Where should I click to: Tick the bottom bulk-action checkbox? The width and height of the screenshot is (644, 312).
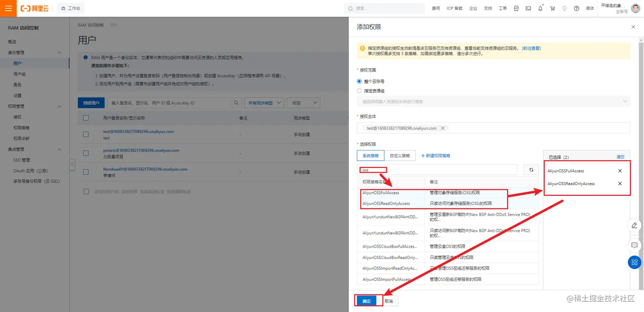86,191
